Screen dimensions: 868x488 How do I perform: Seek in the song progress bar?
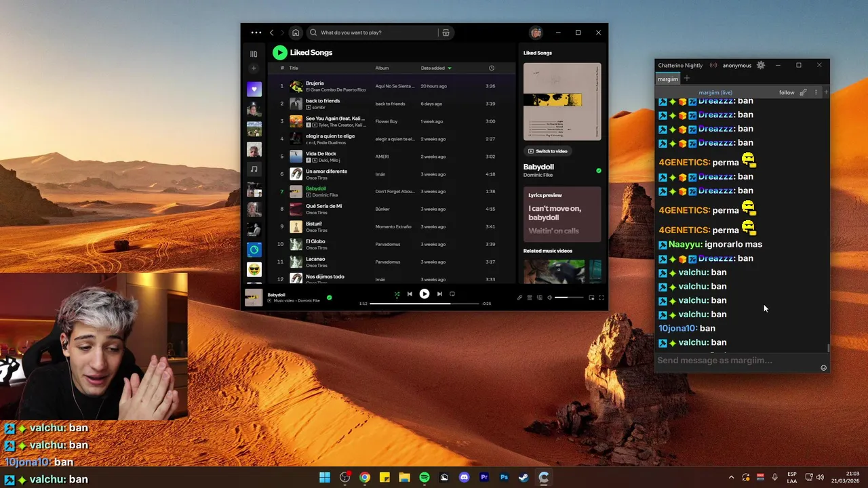point(425,304)
